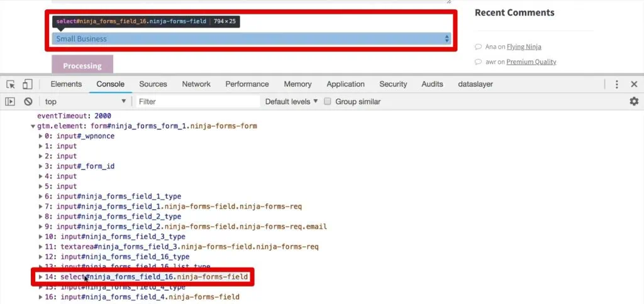The image size is (644, 304).
Task: Open DevTools three-dot options menu
Action: click(616, 85)
